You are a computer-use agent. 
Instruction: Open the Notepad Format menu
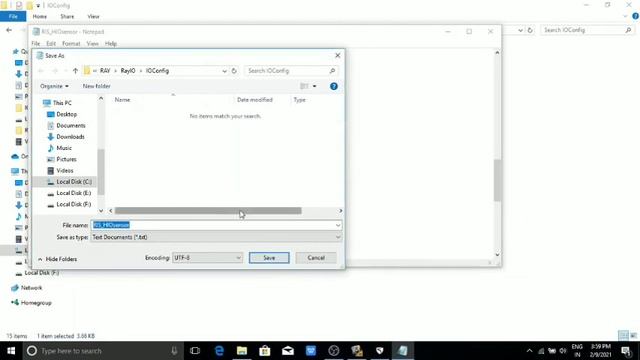(71, 43)
